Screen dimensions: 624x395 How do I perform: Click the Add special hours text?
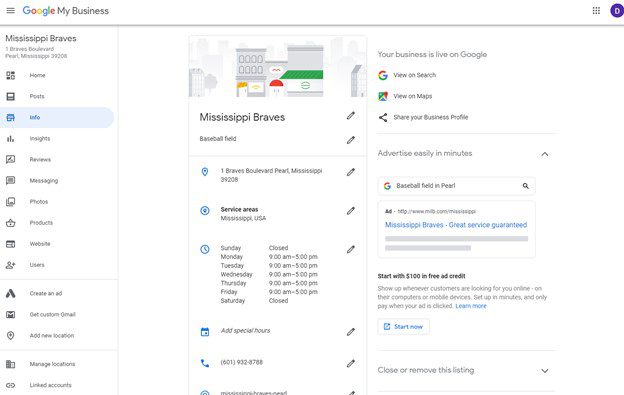pos(246,331)
